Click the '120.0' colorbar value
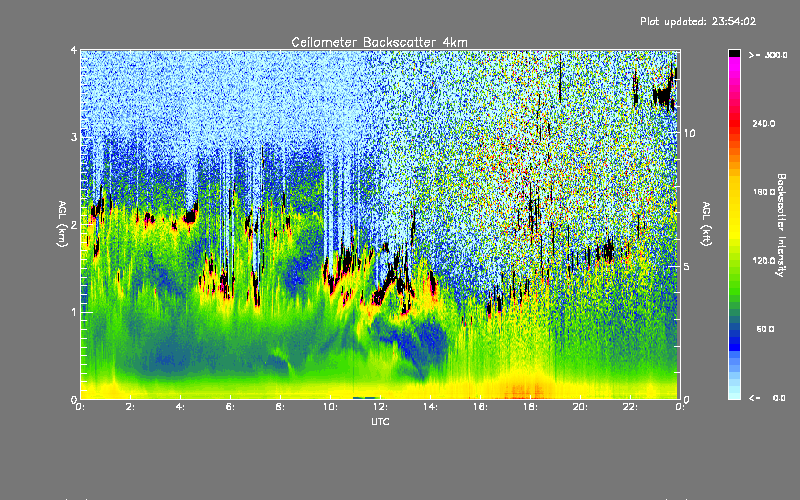Screen dimensions: 800x500 pyautogui.click(x=764, y=260)
